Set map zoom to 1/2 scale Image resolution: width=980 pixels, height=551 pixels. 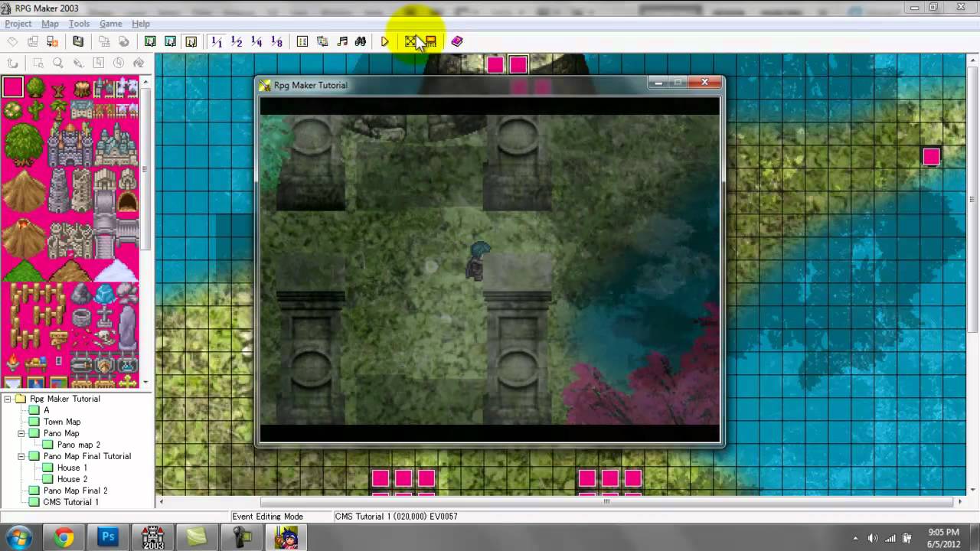pos(237,41)
